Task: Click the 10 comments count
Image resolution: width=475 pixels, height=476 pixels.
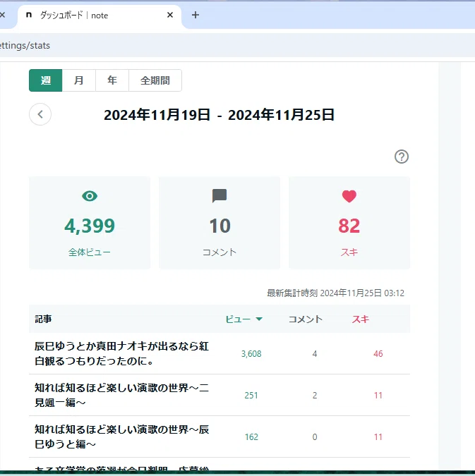Action: [x=220, y=226]
